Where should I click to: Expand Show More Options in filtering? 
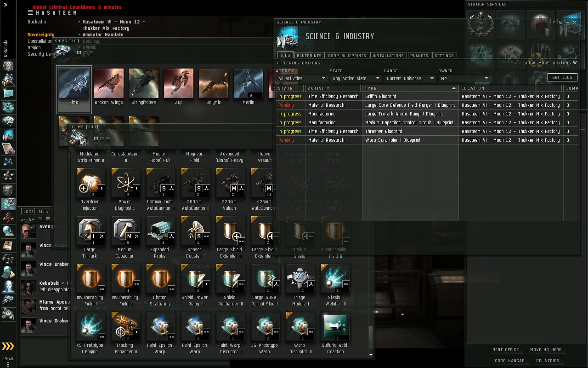click(550, 63)
